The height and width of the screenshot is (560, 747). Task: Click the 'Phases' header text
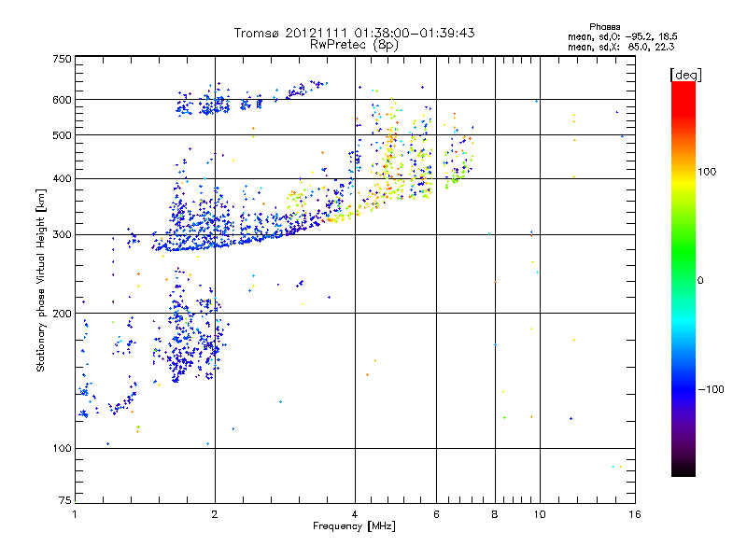(x=605, y=27)
